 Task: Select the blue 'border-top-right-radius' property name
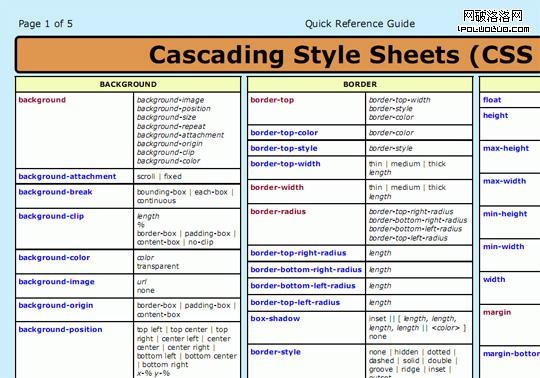point(298,253)
